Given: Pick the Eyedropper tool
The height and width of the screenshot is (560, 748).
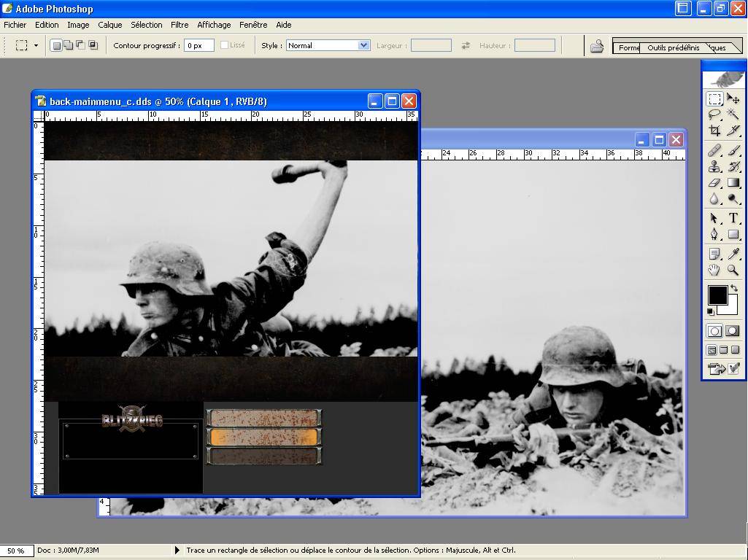Looking at the screenshot, I should [733, 254].
